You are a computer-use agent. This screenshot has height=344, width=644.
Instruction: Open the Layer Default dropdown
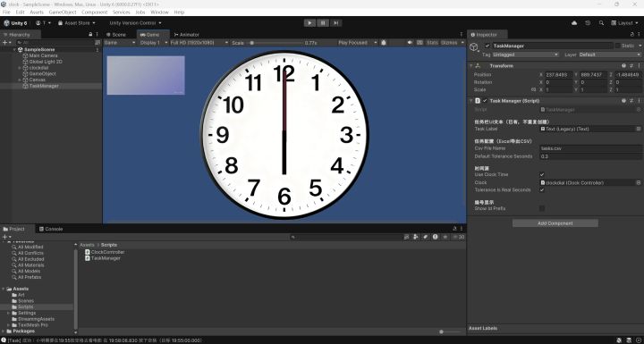click(x=610, y=55)
